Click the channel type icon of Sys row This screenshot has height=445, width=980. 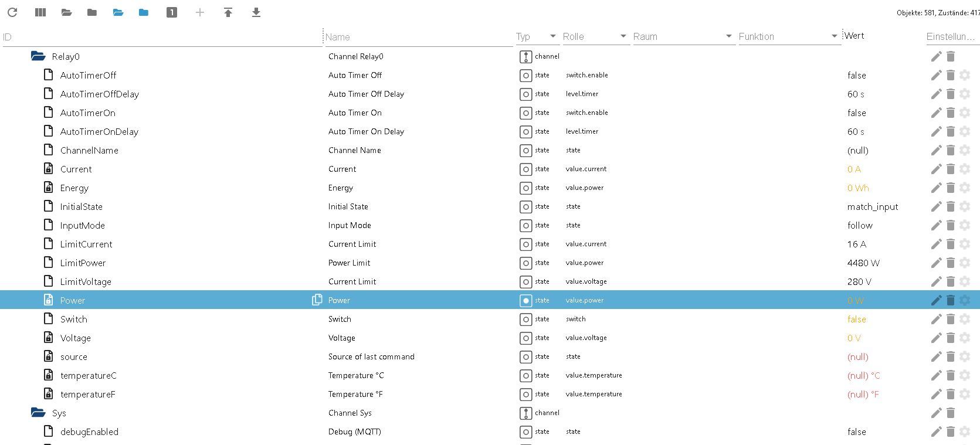[x=526, y=413]
